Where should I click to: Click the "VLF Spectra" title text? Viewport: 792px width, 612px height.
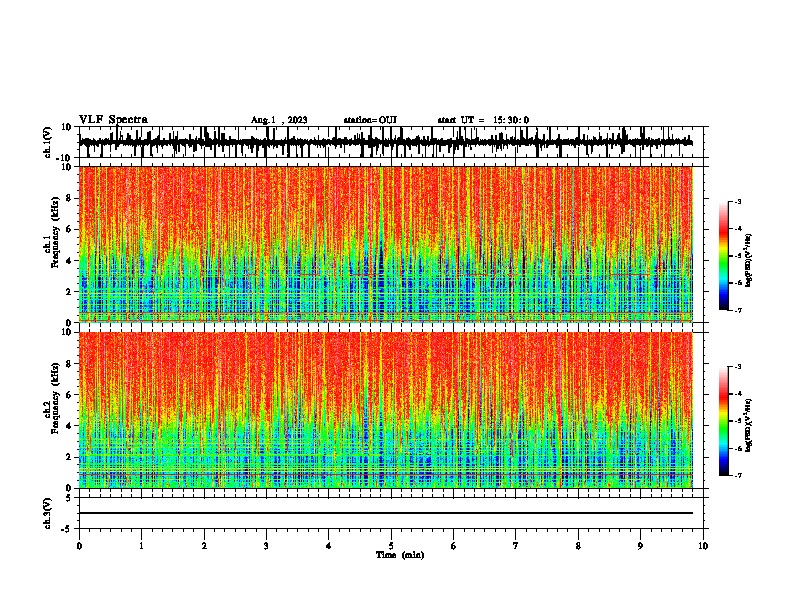(113, 119)
